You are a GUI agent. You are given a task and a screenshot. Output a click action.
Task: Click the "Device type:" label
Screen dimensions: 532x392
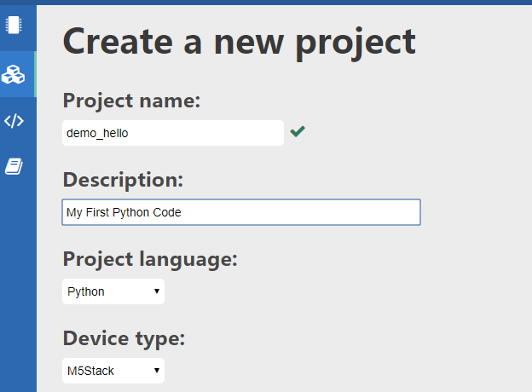(124, 339)
